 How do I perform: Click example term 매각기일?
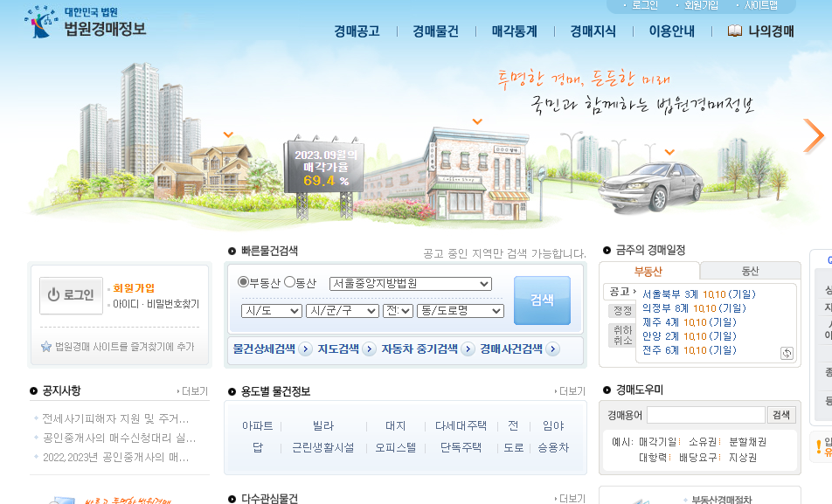pyautogui.click(x=658, y=441)
